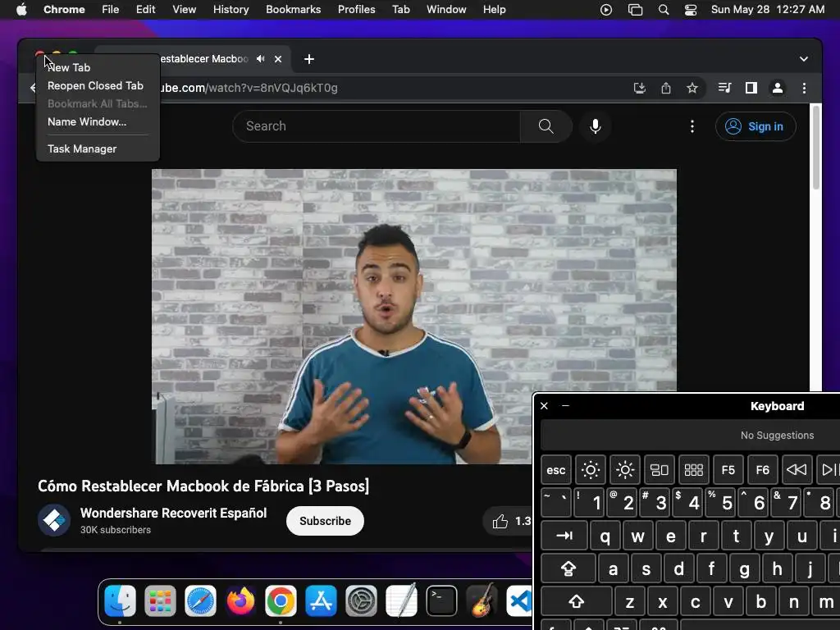Focus the YouTube Search field
Viewport: 840px width, 630px height.
(377, 126)
